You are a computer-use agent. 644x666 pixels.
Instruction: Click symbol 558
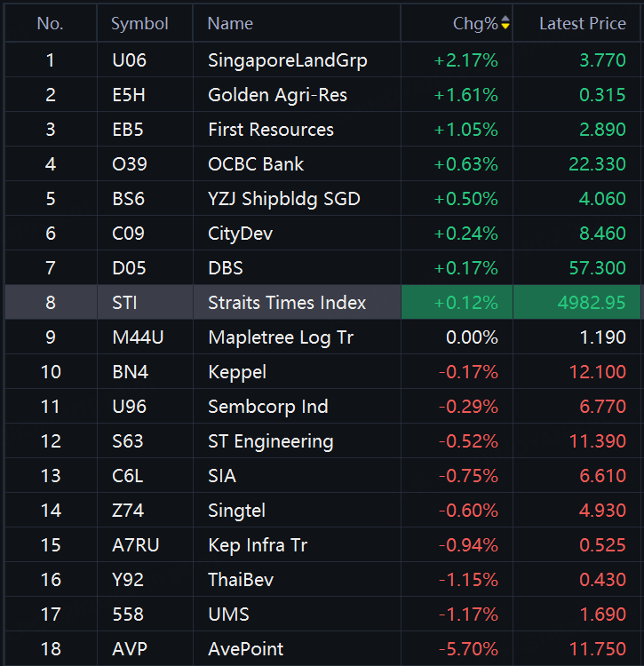(128, 615)
